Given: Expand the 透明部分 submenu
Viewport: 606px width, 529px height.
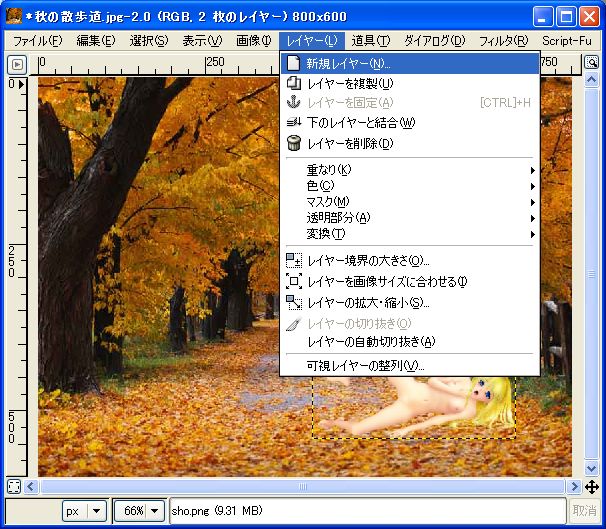Looking at the screenshot, I should (410, 218).
